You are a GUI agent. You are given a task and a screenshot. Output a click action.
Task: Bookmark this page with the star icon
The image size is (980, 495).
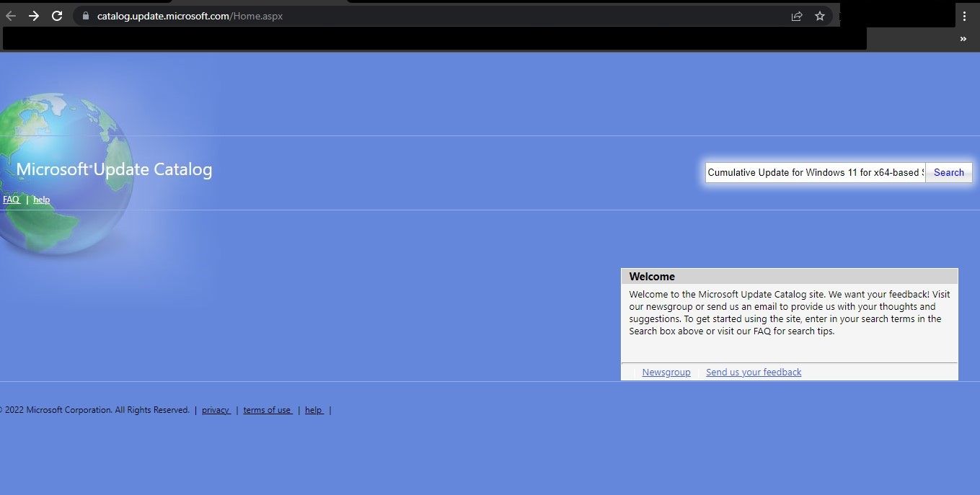(820, 16)
